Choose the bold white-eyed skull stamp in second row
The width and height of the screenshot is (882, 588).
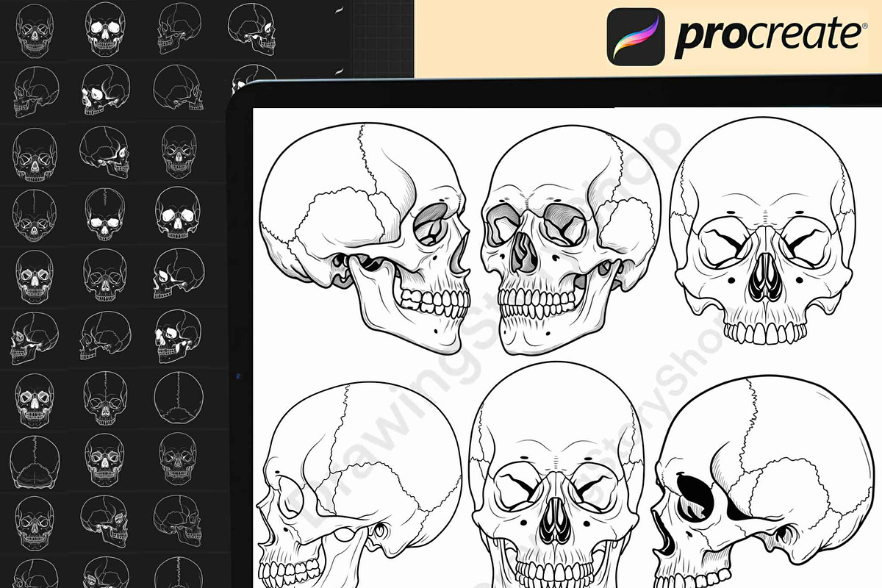coord(107,90)
